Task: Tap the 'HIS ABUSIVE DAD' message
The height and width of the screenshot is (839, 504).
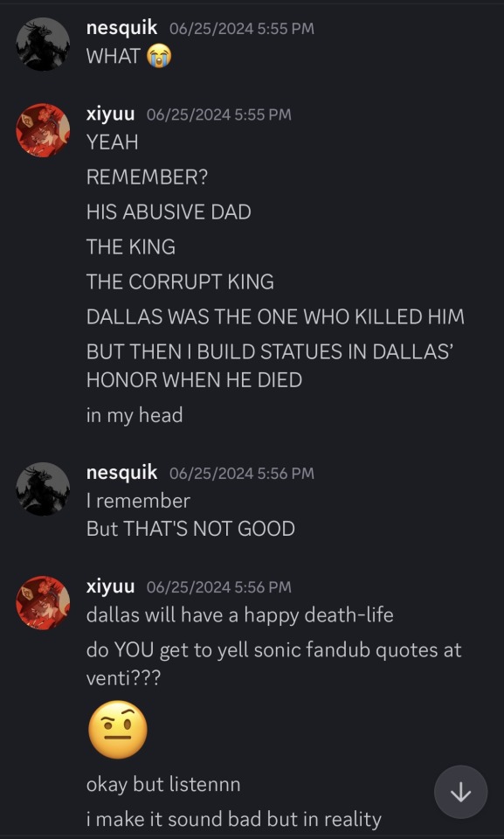Action: [x=169, y=212]
